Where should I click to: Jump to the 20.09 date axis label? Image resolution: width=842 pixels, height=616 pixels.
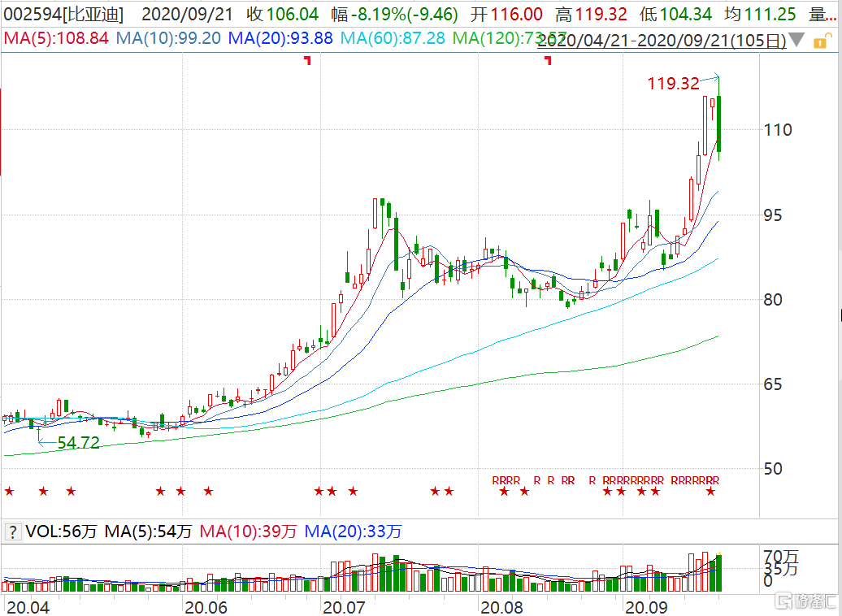(x=647, y=607)
